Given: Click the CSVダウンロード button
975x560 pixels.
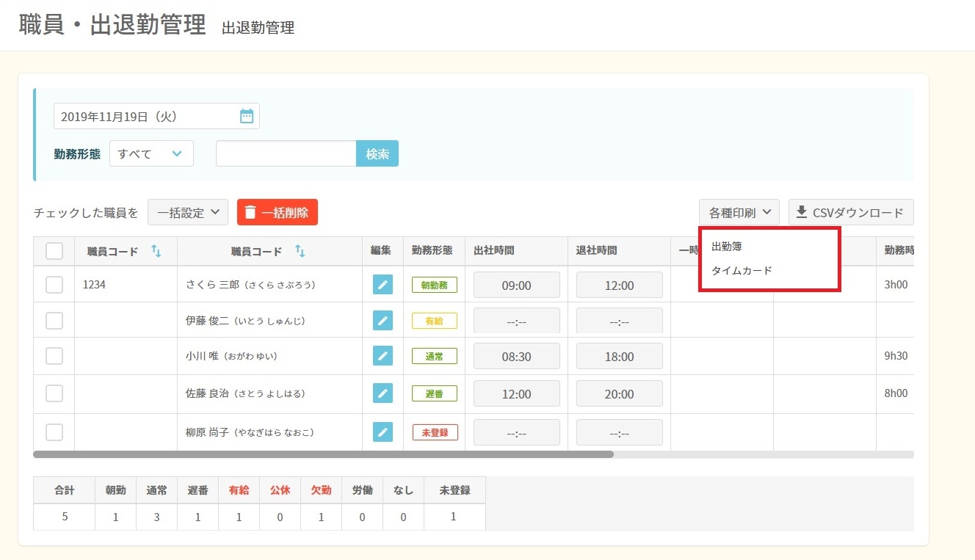Looking at the screenshot, I should tap(851, 212).
